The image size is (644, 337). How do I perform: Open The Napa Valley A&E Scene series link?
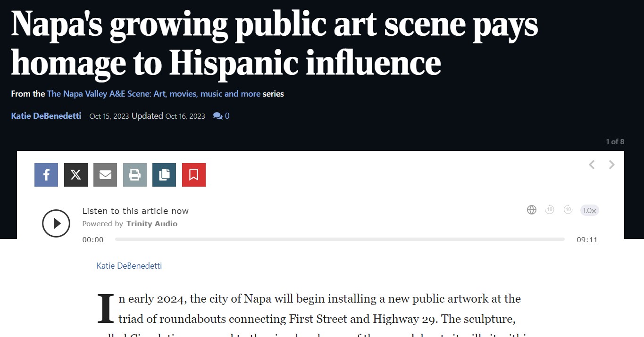pos(154,94)
